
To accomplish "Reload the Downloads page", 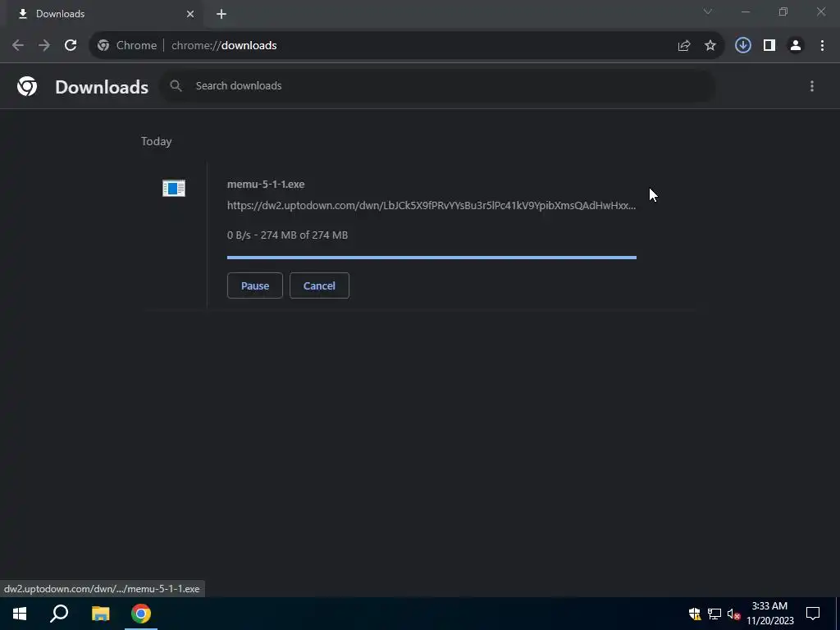I will pos(71,46).
